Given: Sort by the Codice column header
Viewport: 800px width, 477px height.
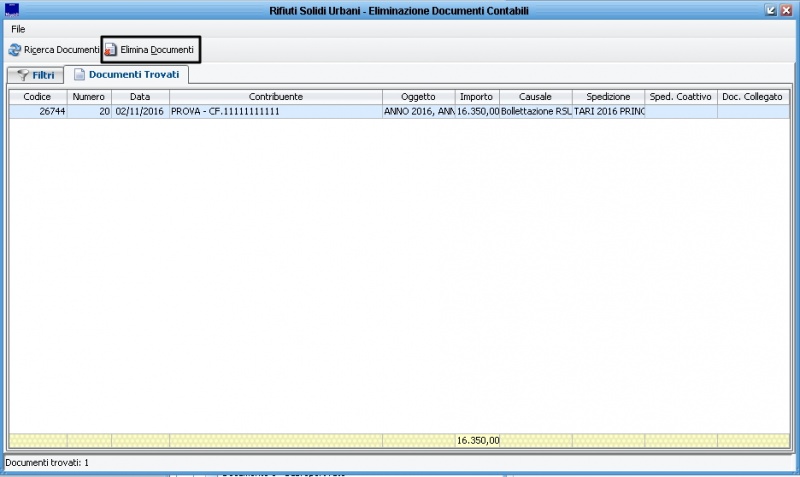Looking at the screenshot, I should pyautogui.click(x=38, y=97).
